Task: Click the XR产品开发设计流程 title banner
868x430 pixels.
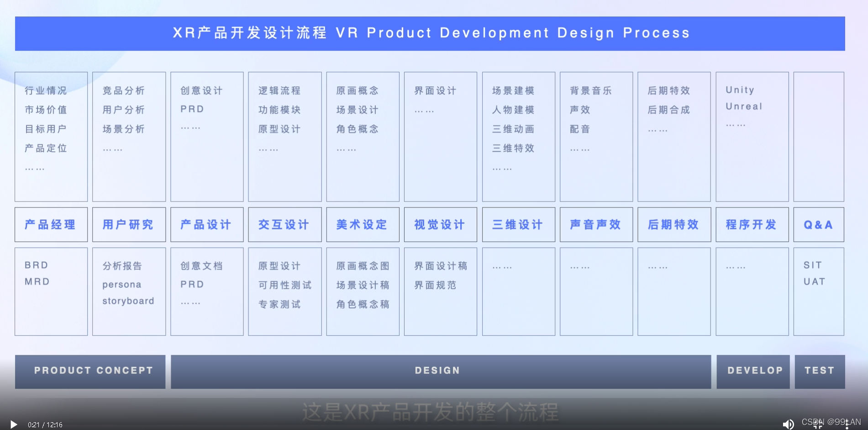Action: click(x=430, y=33)
